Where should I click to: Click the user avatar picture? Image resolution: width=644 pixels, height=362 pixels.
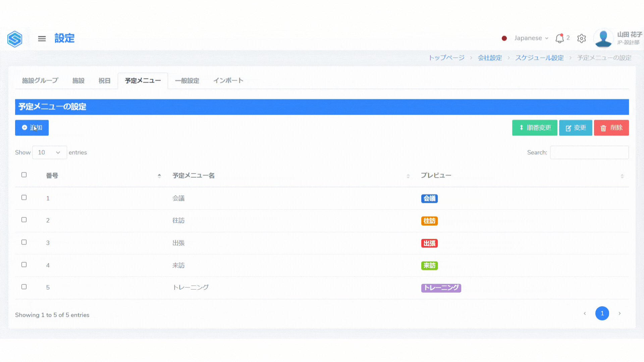tap(603, 39)
